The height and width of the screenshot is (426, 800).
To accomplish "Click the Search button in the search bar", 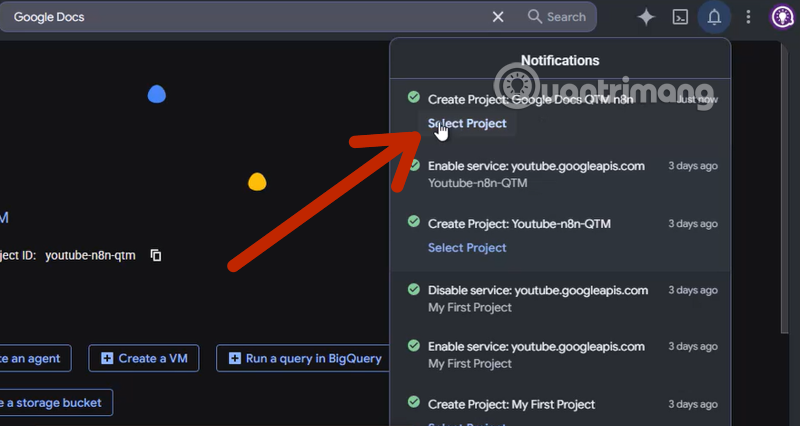I will pos(557,17).
